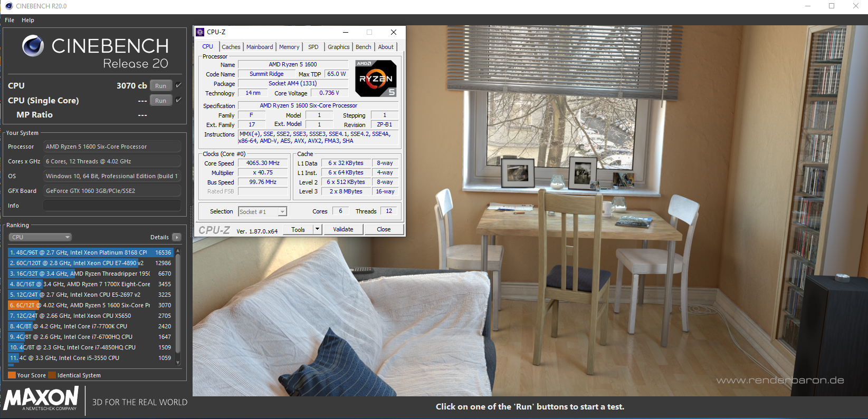Open the Tools dropdown arrow in CPU-Z
Screen dimensions: 868x419
(317, 229)
